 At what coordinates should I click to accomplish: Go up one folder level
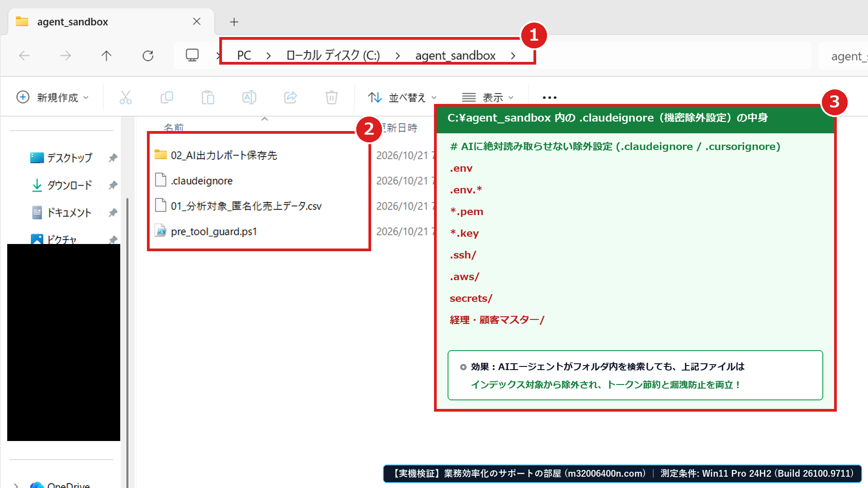pos(106,56)
